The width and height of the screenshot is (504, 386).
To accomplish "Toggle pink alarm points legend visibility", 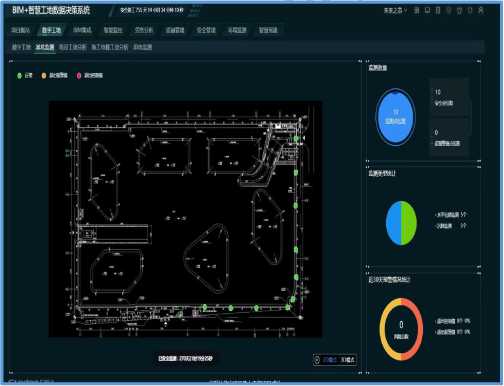I will click(94, 76).
